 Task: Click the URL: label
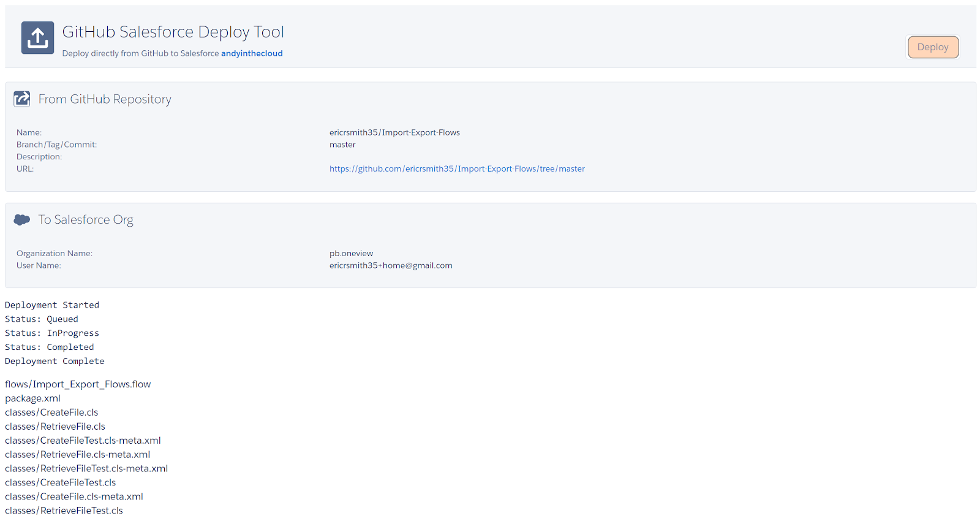[25, 169]
